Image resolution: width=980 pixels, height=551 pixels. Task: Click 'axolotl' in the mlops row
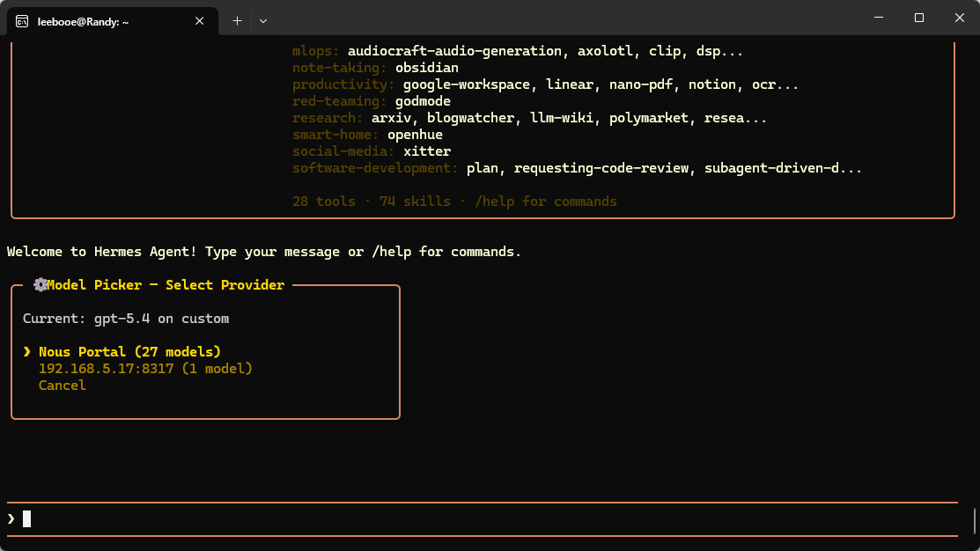pos(605,51)
